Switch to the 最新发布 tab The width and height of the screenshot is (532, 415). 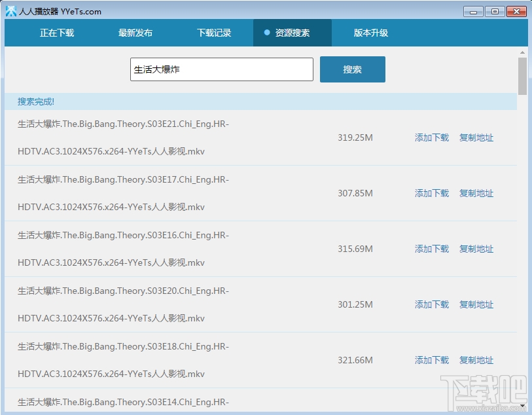pyautogui.click(x=135, y=33)
